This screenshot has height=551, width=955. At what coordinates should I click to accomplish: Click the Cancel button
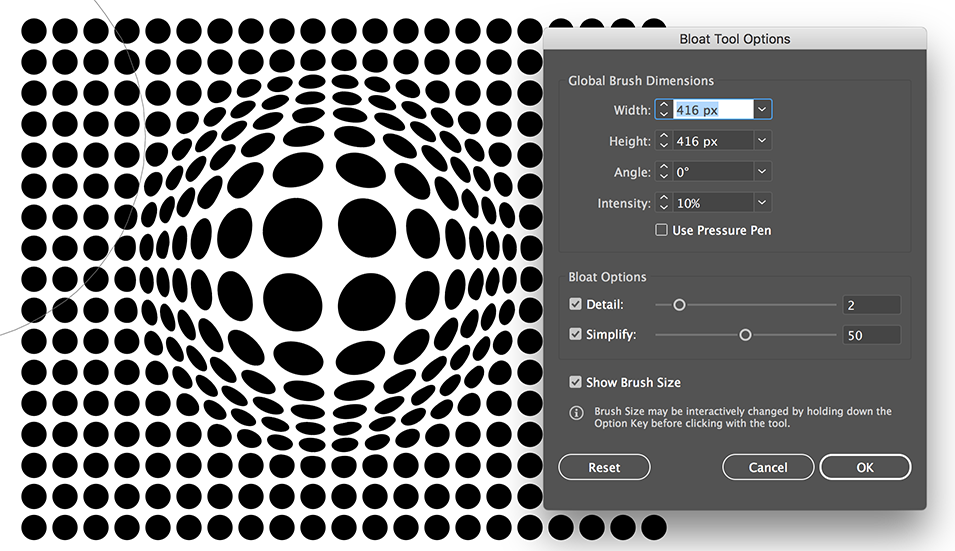(768, 467)
